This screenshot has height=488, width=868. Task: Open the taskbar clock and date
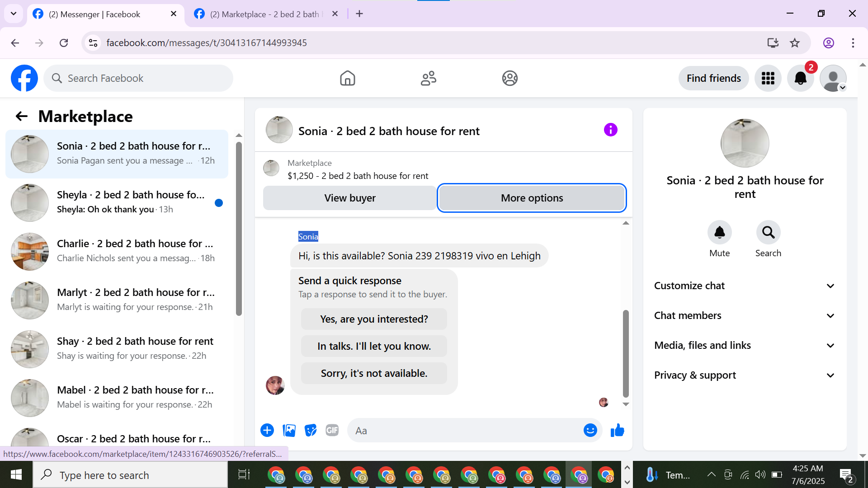point(808,474)
